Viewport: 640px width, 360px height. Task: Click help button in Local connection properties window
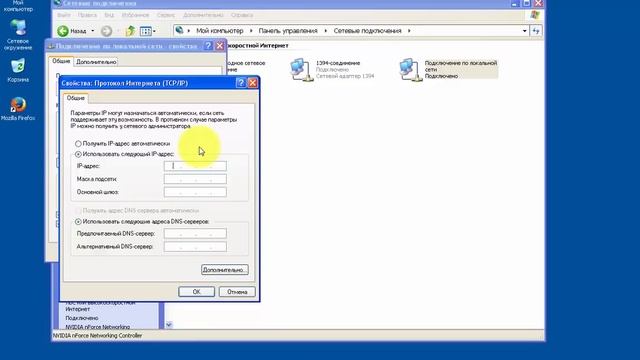(208, 46)
